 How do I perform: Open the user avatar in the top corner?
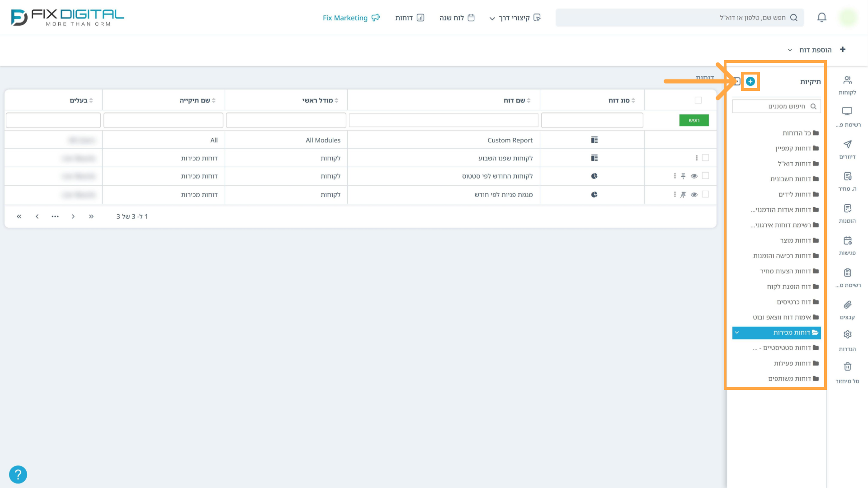click(x=848, y=18)
